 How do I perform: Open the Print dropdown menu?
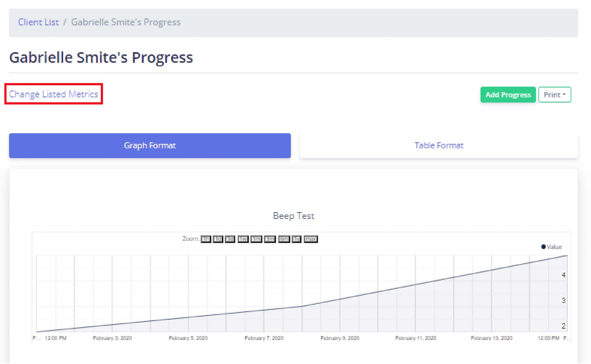tap(554, 95)
